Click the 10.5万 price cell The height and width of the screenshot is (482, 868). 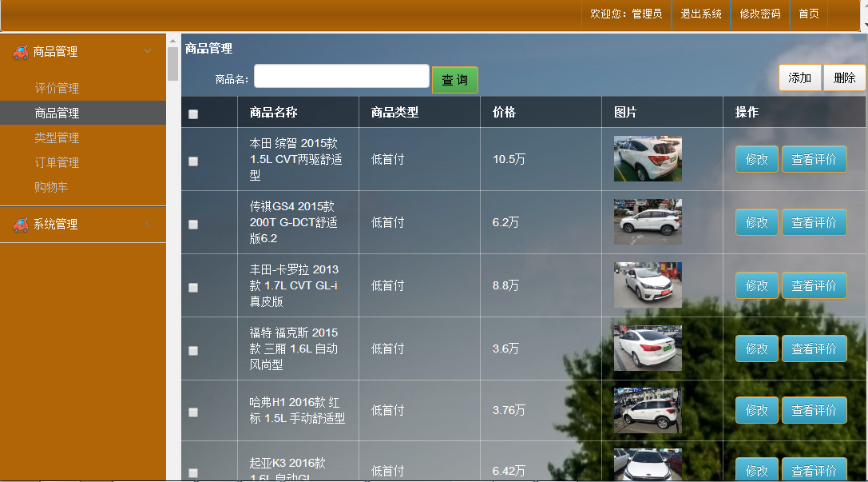click(509, 160)
